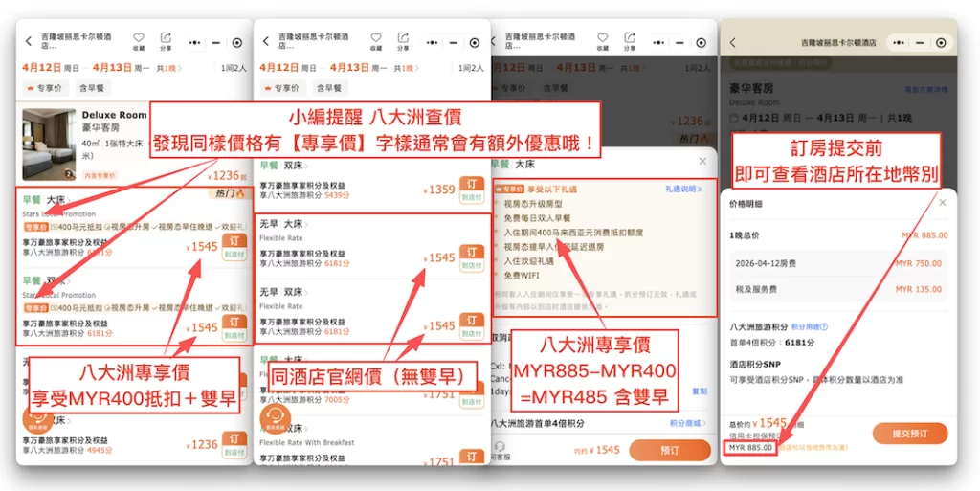Screen dimensions: 980x491
Task: Toggle the 专享价 filter in the leftmost screen
Action: tap(44, 88)
